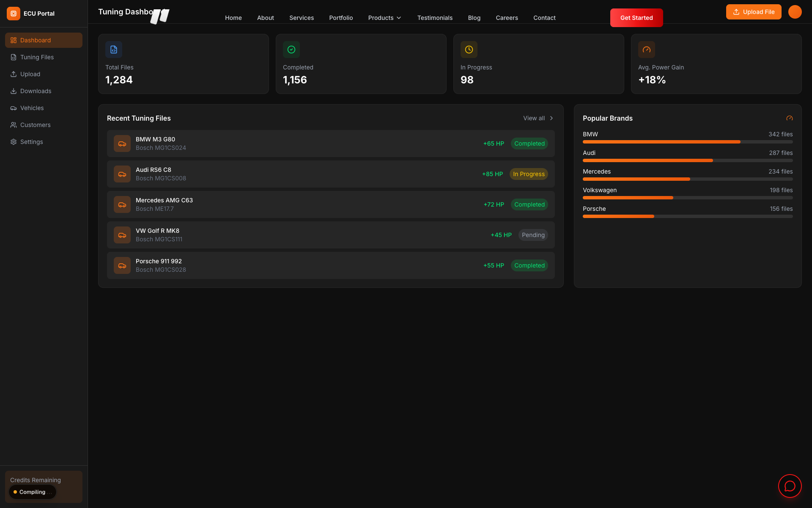This screenshot has width=812, height=508.
Task: Click the orange user avatar circle
Action: (795, 12)
